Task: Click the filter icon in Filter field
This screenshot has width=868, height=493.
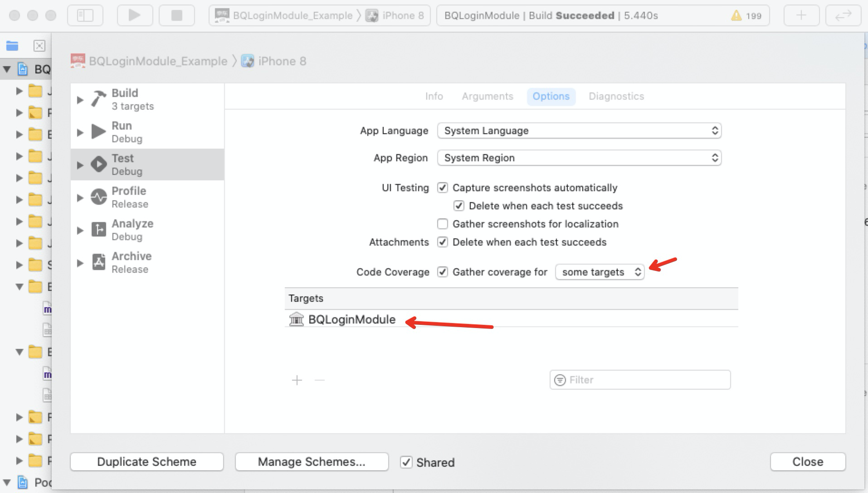Action: [561, 380]
